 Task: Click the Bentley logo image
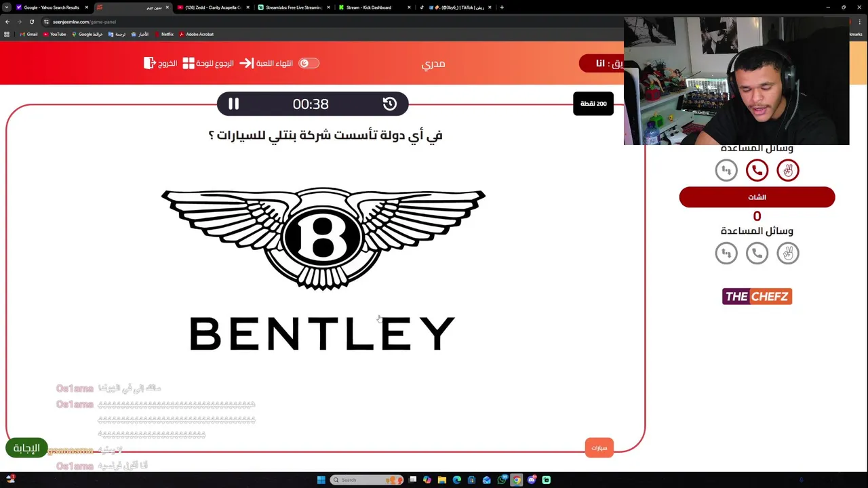pyautogui.click(x=323, y=269)
